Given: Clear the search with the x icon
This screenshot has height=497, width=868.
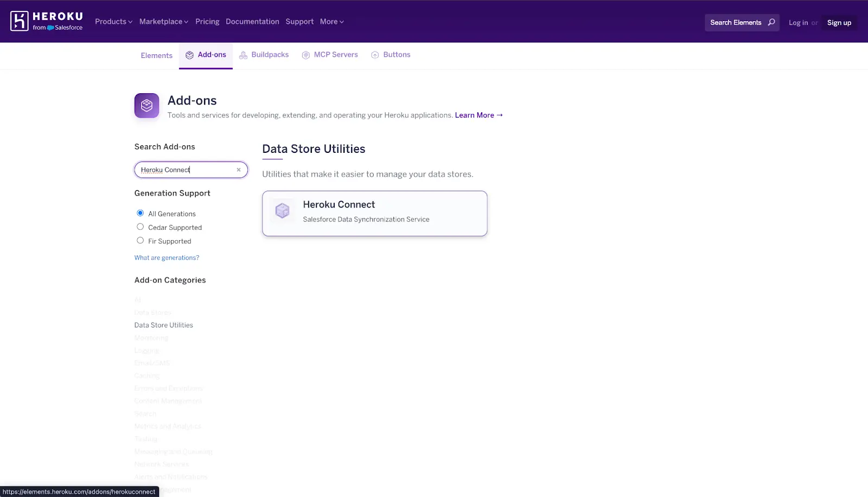Looking at the screenshot, I should (238, 170).
